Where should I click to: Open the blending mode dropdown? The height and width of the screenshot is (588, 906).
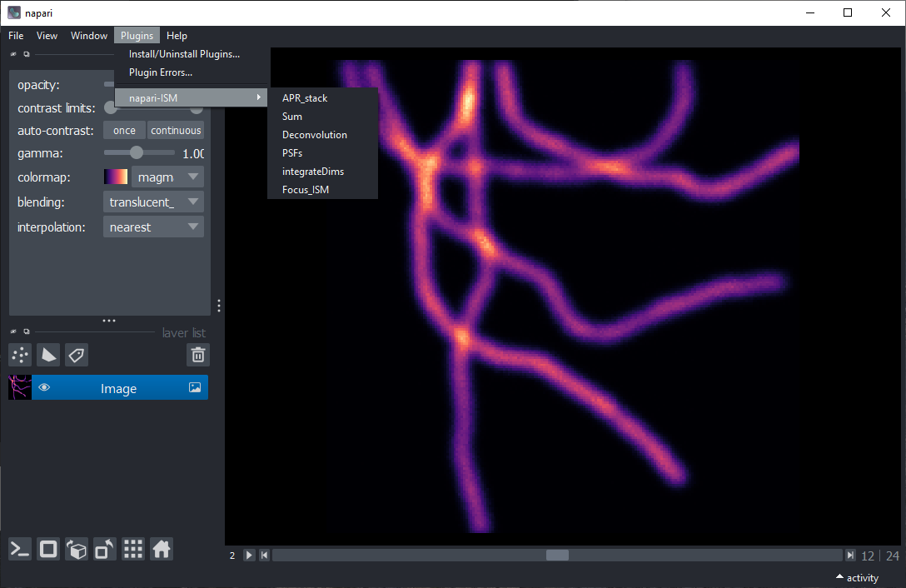(x=153, y=202)
